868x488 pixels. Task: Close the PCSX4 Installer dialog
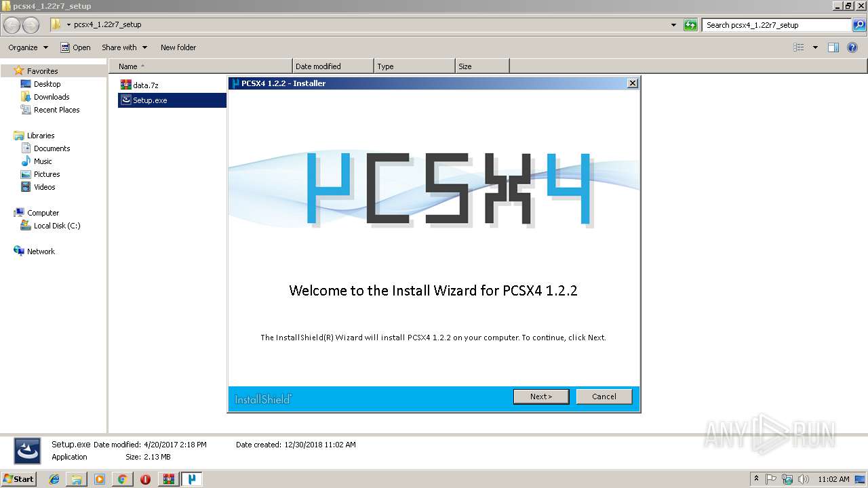point(632,83)
